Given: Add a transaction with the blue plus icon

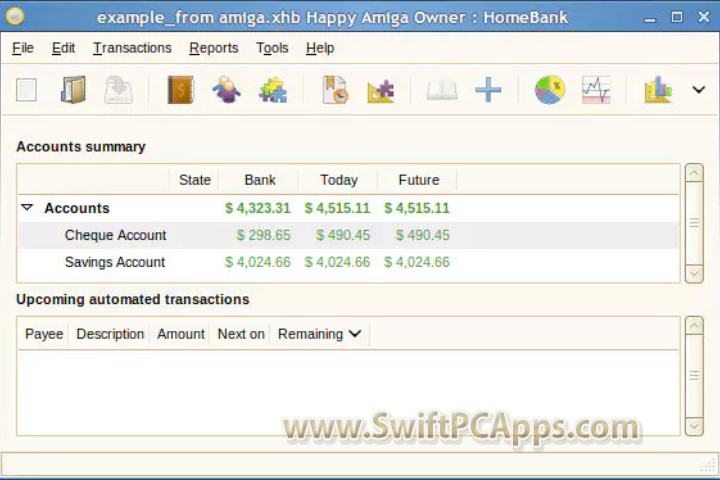Looking at the screenshot, I should pyautogui.click(x=488, y=90).
